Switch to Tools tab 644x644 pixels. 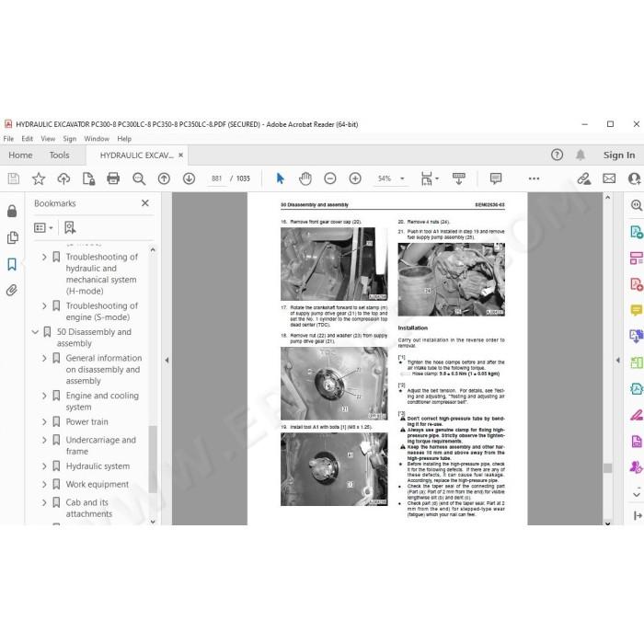(59, 155)
